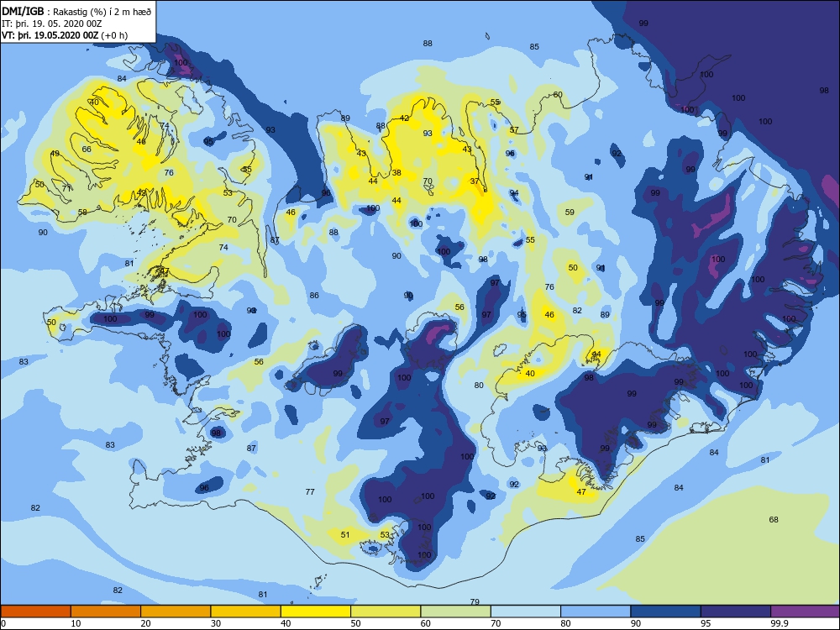The image size is (840, 630).
Task: Click the map value '66' in the Westfjords
Action: click(87, 150)
